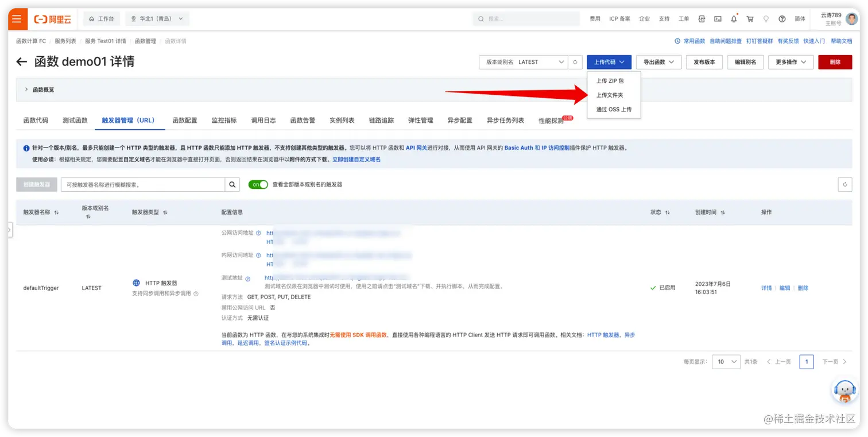Open the page size dropdown showing 10
The image size is (868, 437).
726,362
